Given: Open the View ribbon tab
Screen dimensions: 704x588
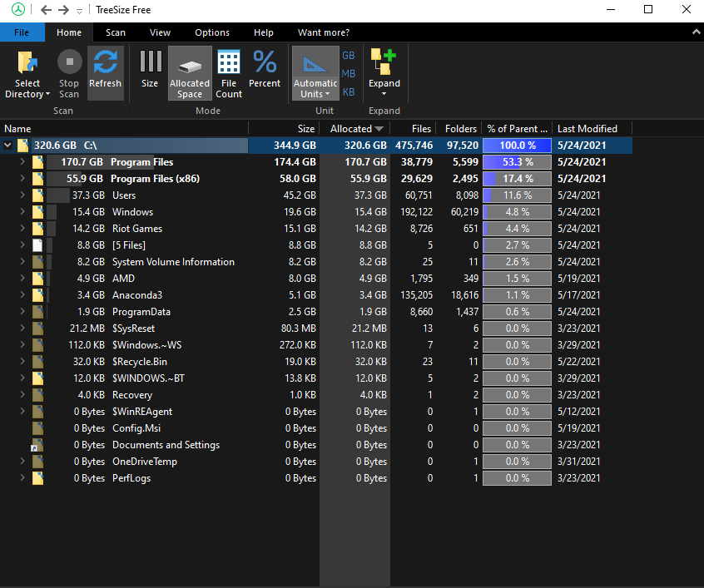Looking at the screenshot, I should click(x=160, y=32).
